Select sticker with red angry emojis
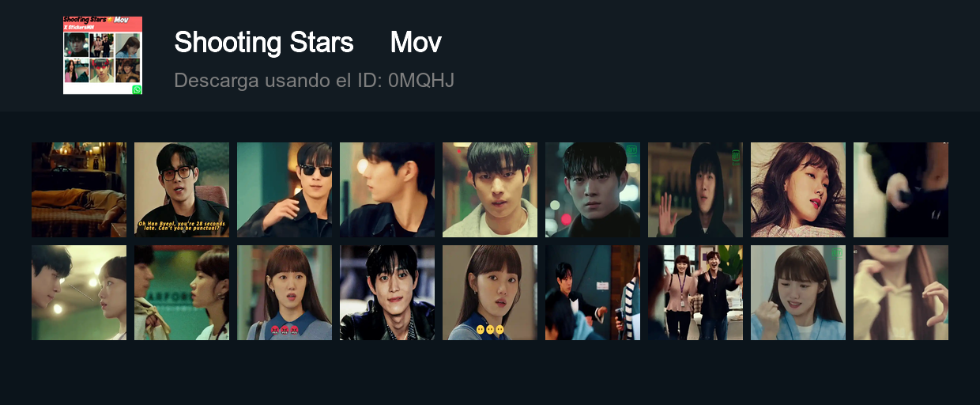The image size is (980, 405). coord(285,293)
